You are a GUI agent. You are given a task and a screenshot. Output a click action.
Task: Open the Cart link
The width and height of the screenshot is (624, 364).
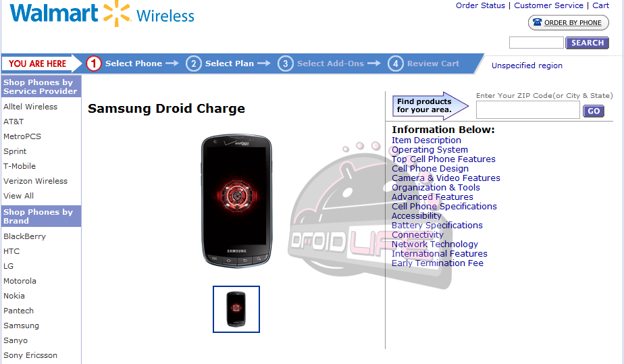click(x=600, y=5)
